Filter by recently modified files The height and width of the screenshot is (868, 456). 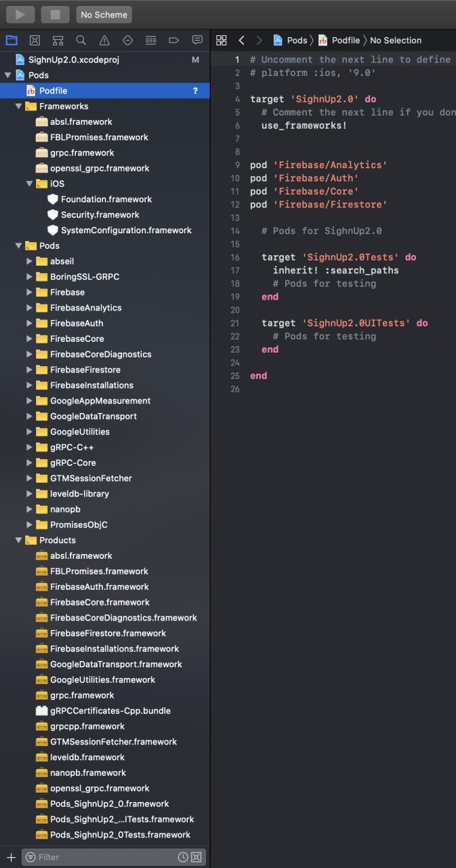[183, 857]
